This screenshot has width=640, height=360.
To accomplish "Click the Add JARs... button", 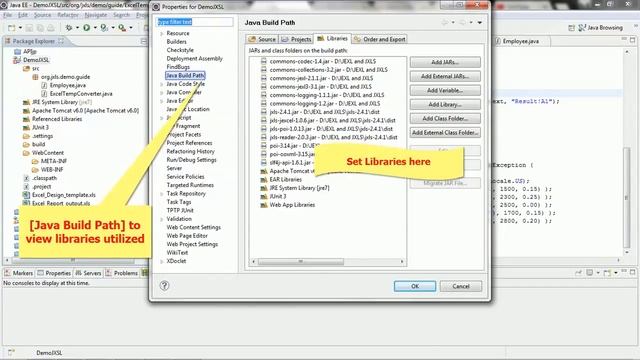I will pos(445,62).
